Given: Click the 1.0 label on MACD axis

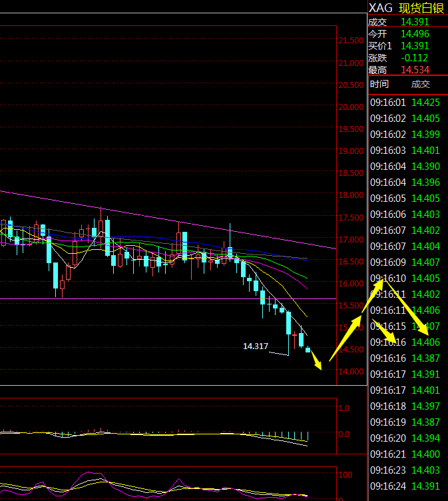Looking at the screenshot, I should (344, 408).
